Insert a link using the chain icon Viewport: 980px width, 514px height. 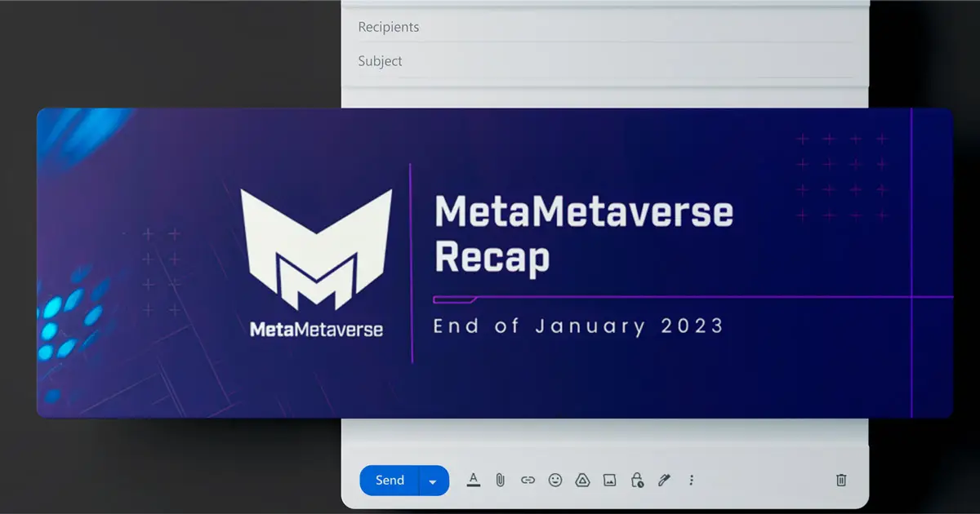point(528,480)
